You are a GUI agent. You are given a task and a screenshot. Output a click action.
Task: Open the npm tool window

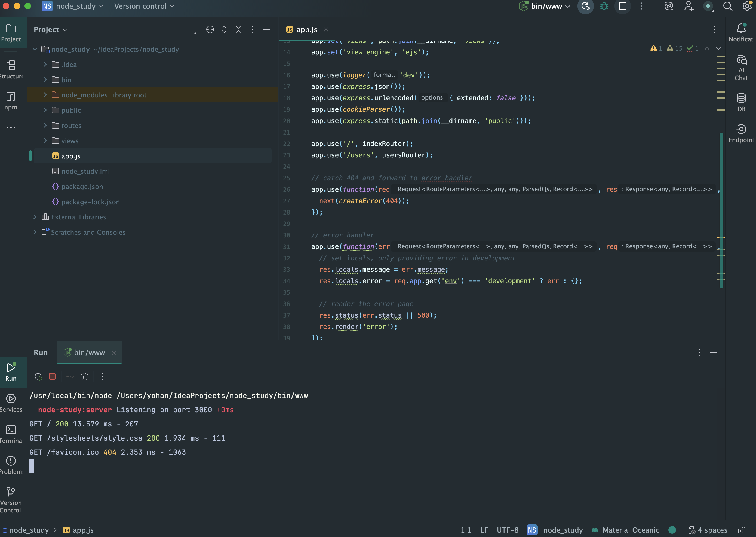point(11,101)
